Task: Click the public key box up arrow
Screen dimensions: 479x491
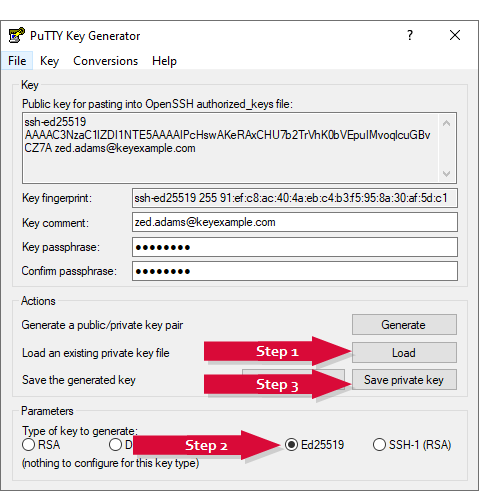Action: pyautogui.click(x=446, y=123)
